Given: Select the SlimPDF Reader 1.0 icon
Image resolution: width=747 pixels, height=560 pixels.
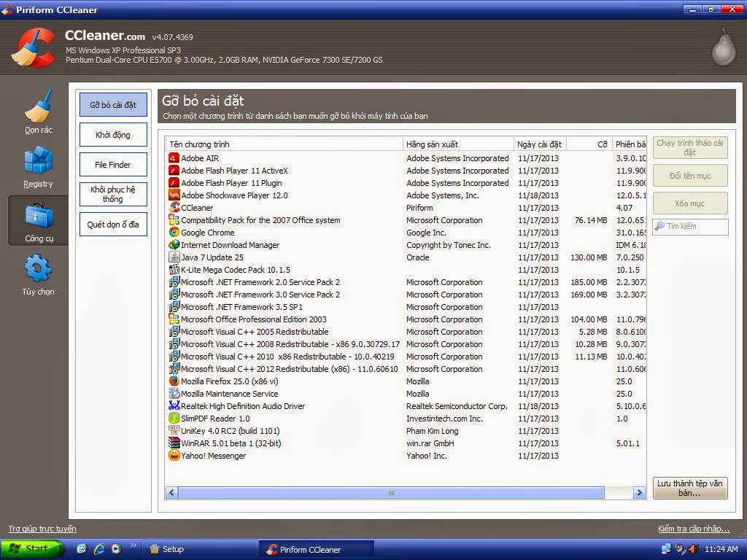Looking at the screenshot, I should tap(174, 418).
